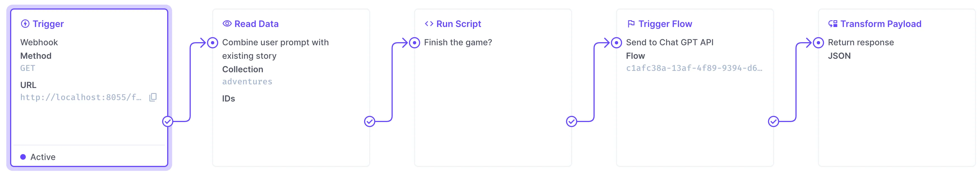Viewport: 980px width, 176px height.
Task: Click the purple Active status dot
Action: pos(23,157)
